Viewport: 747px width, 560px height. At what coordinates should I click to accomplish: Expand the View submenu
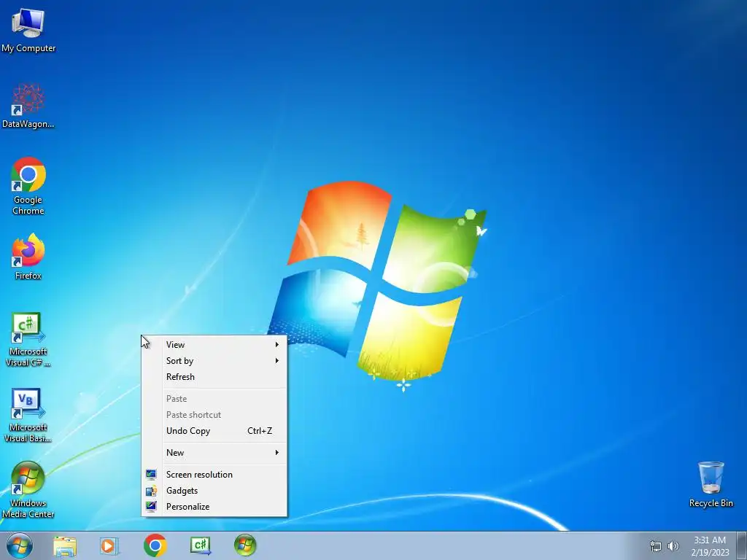click(214, 345)
